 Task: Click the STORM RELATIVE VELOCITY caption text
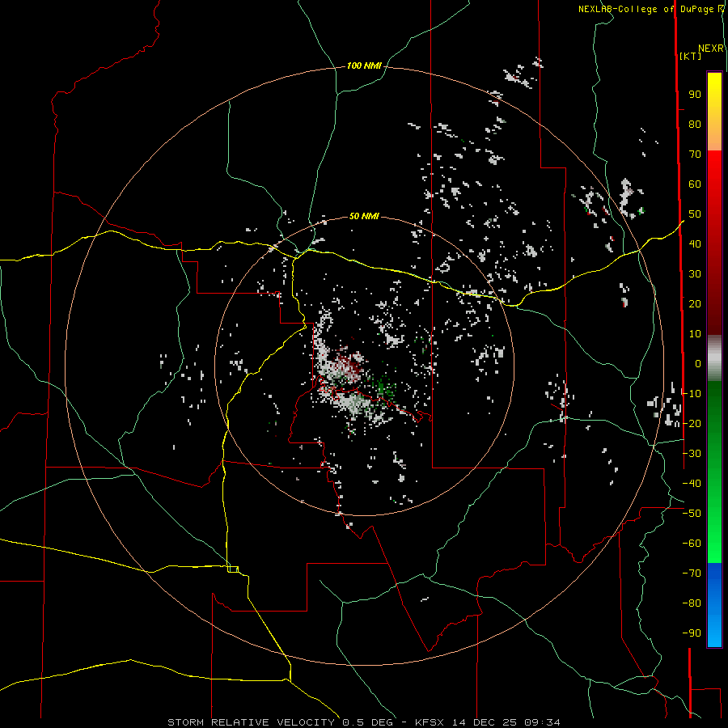251,722
